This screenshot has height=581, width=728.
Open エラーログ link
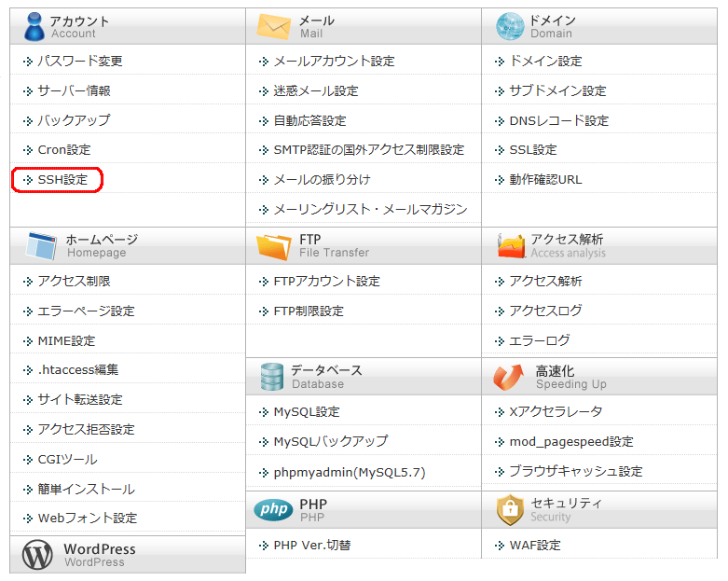pyautogui.click(x=540, y=341)
